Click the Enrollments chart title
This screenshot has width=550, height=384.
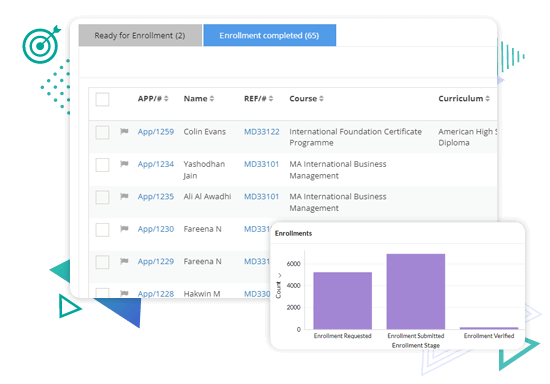click(x=293, y=234)
